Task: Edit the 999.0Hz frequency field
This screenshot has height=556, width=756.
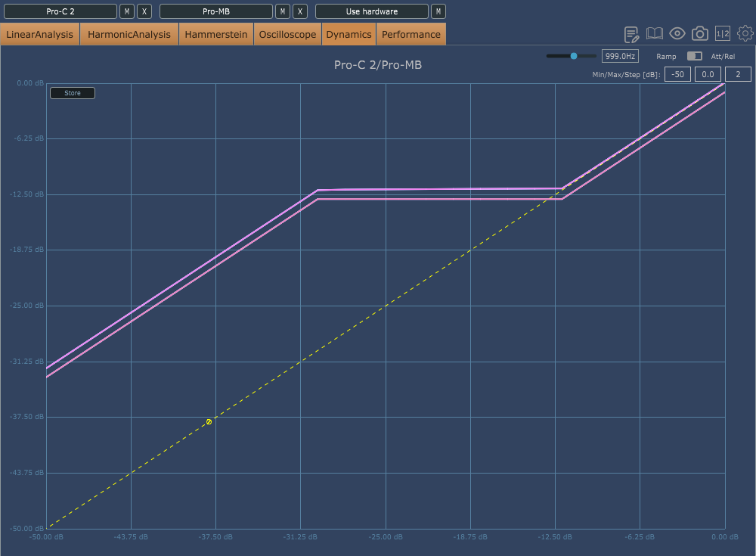Action: pos(620,56)
